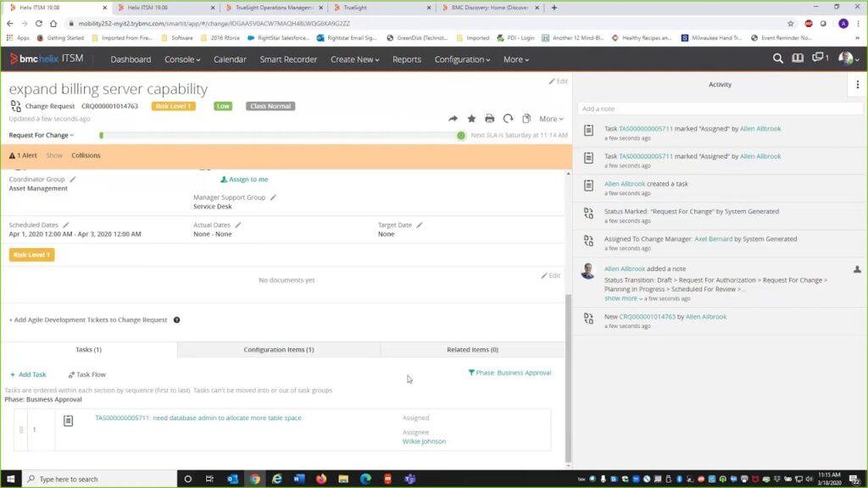Expand the Request For Change status dropdown
The image size is (868, 488).
[42, 136]
